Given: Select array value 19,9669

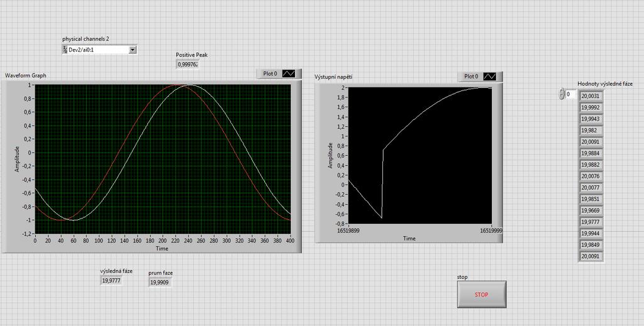Looking at the screenshot, I should click(x=591, y=211).
